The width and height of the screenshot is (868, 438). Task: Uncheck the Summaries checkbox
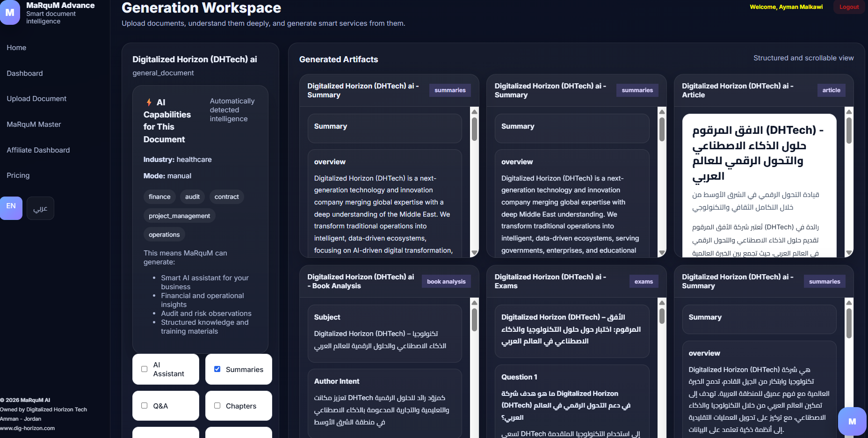[217, 369]
